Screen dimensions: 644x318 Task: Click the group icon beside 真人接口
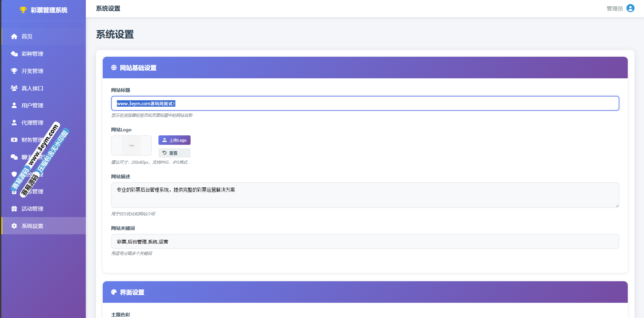(14, 88)
